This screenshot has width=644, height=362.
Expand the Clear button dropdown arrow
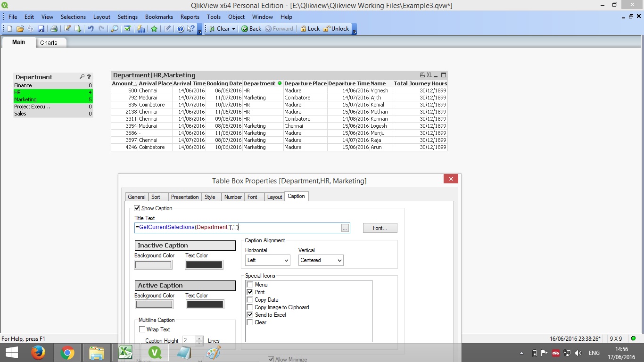click(x=233, y=29)
